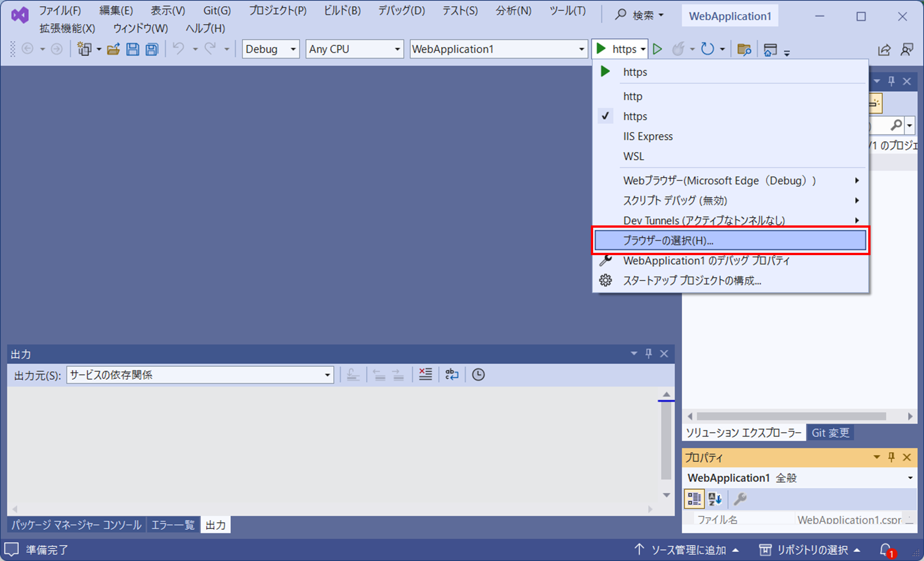The width and height of the screenshot is (924, 561).
Task: Click the Find in Files folder icon
Action: click(x=744, y=49)
